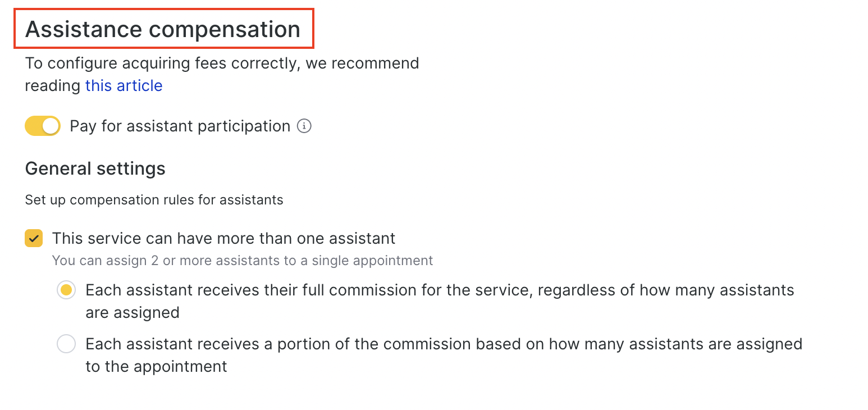Click the 'are assigned' line of first option
The width and height of the screenshot is (868, 410).
point(133,312)
